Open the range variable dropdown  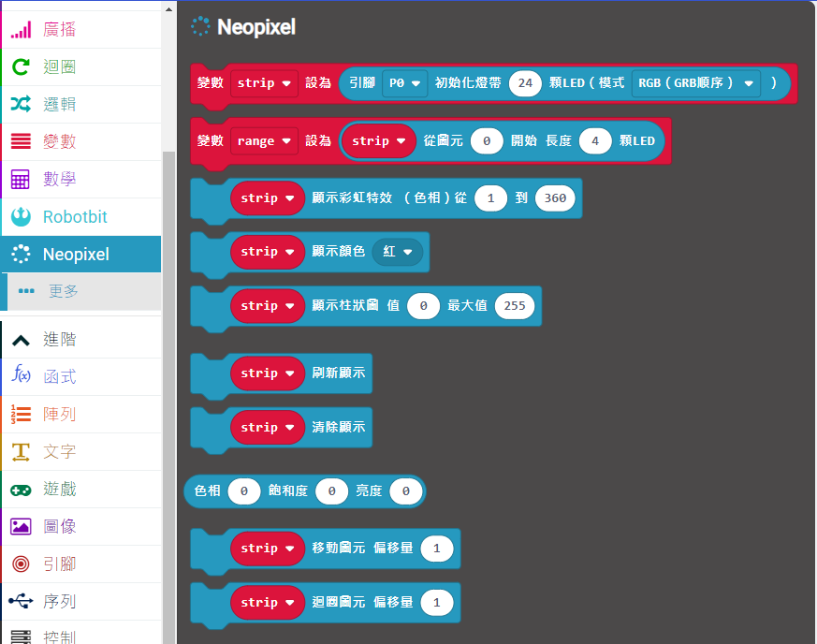(264, 141)
